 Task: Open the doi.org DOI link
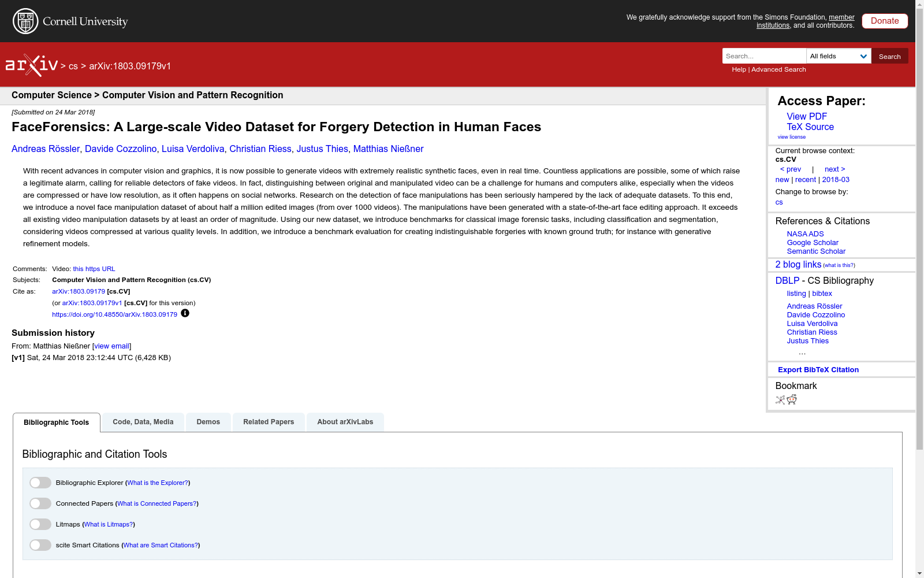(114, 314)
